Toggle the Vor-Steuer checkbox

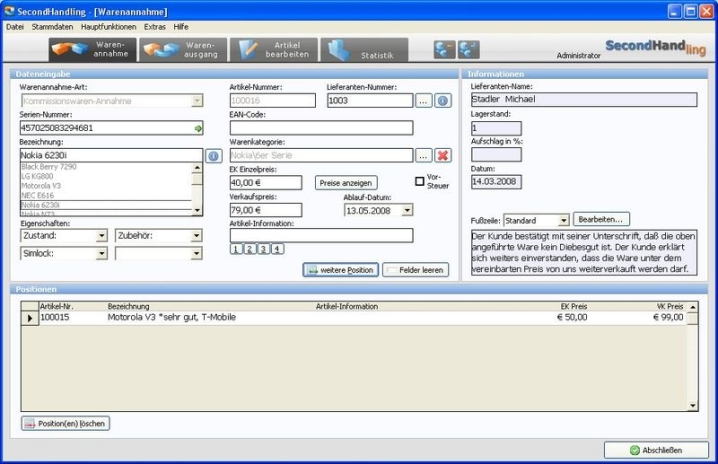[x=420, y=181]
